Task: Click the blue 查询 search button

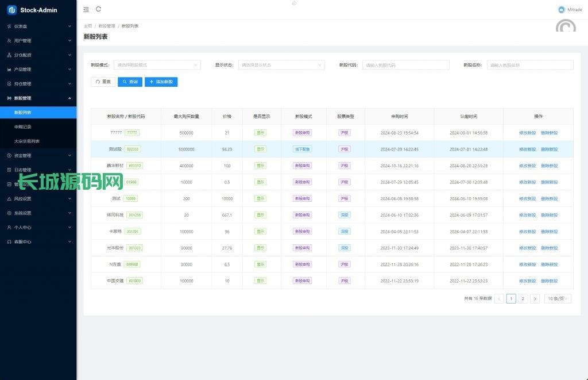Action: [x=130, y=82]
